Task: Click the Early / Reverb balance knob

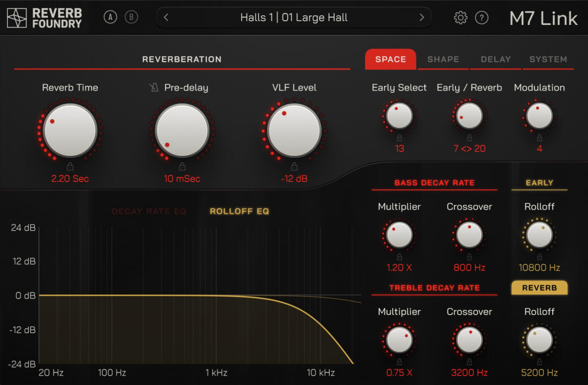Action: tap(469, 116)
